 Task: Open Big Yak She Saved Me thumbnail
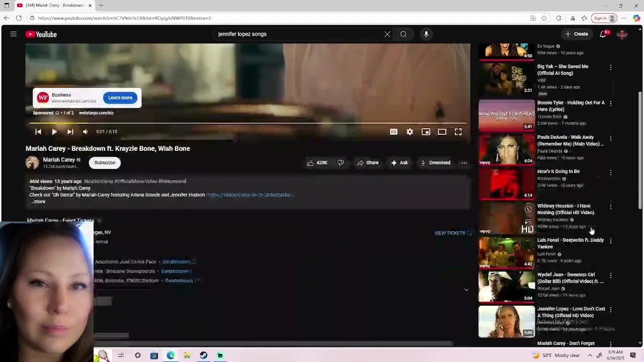pyautogui.click(x=507, y=79)
